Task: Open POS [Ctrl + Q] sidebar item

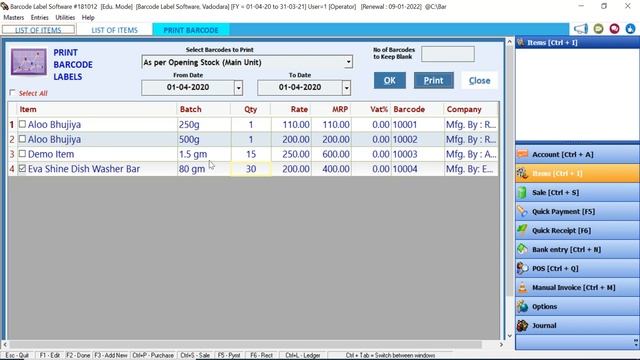Action: pos(577,268)
